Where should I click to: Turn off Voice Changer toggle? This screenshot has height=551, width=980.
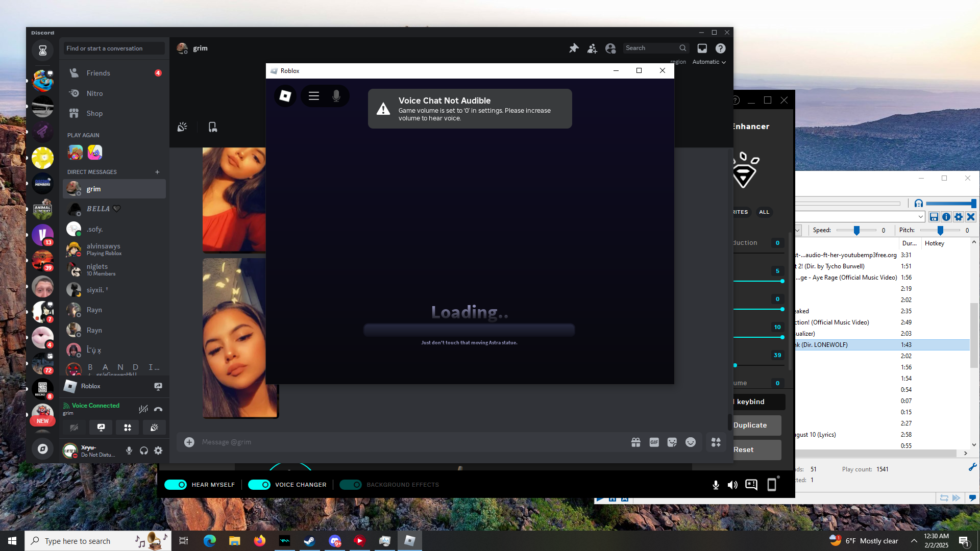point(259,485)
